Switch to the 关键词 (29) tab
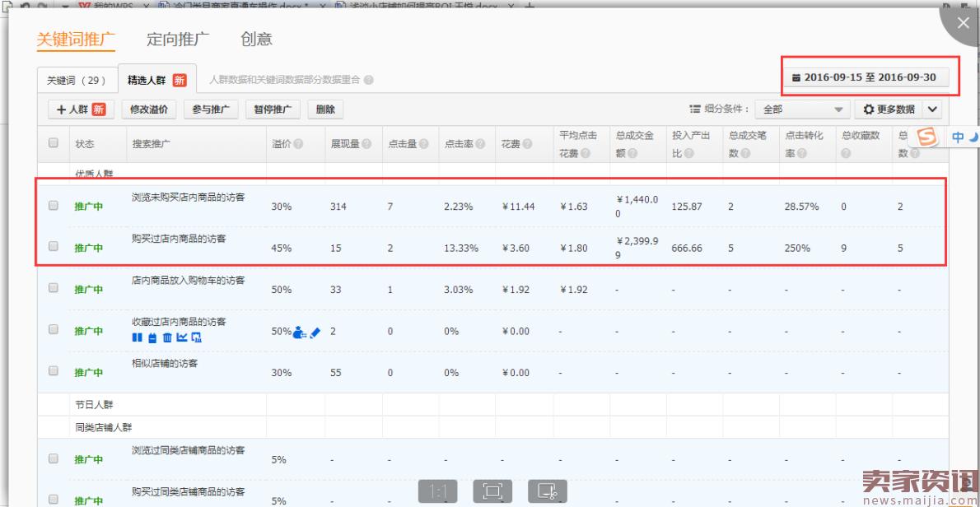Viewport: 980px width, 507px height. pos(77,81)
